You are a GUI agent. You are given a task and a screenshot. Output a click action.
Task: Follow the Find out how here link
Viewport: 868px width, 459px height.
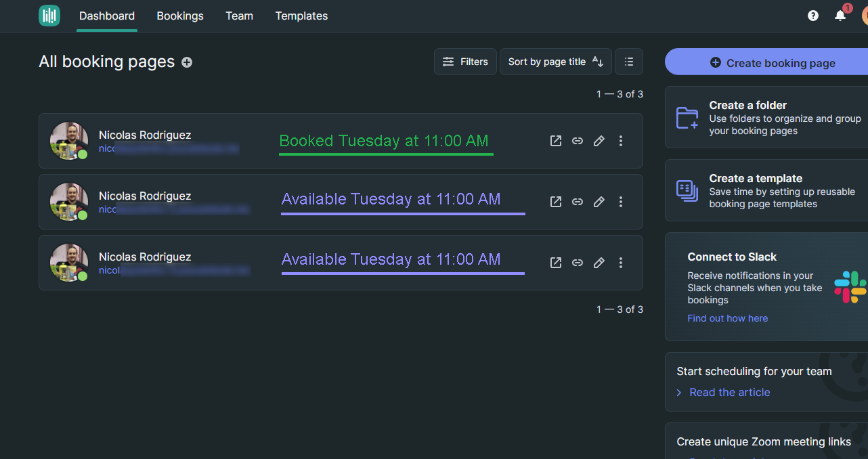pyautogui.click(x=727, y=318)
